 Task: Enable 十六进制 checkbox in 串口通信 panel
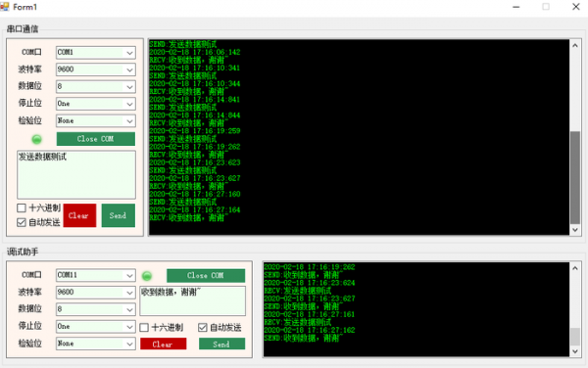click(x=22, y=207)
